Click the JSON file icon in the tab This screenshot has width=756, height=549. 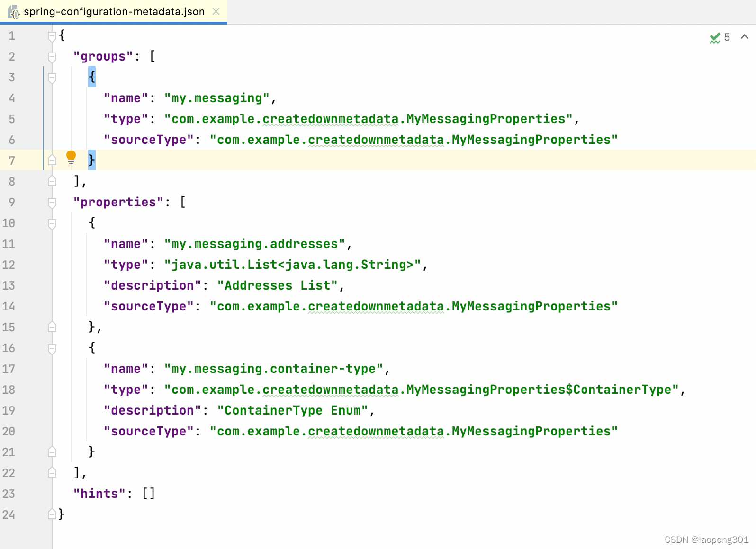13,12
